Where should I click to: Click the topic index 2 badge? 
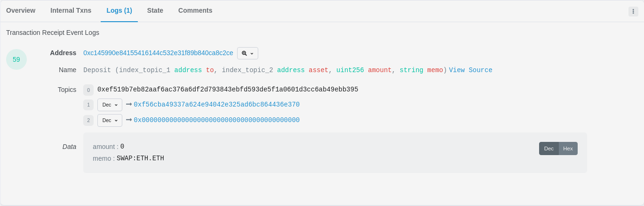pyautogui.click(x=88, y=120)
